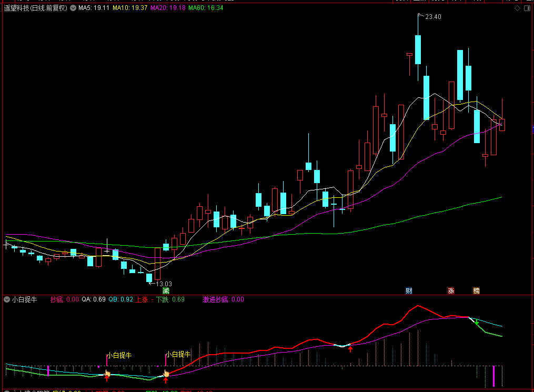Click the 13.03 low price label
Image resolution: width=534 pixels, height=392 pixels.
click(x=164, y=284)
